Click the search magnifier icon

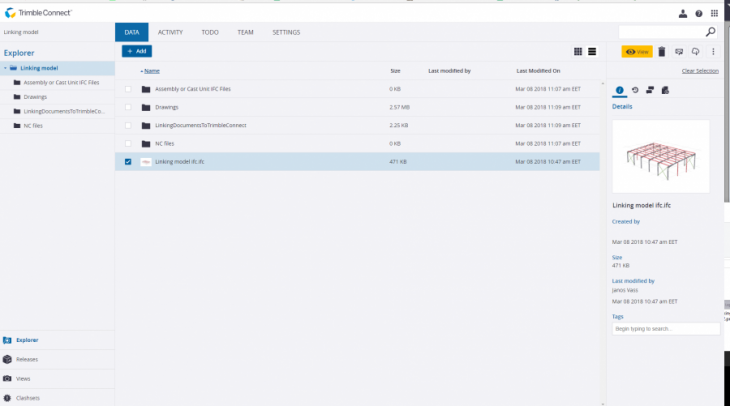point(710,32)
